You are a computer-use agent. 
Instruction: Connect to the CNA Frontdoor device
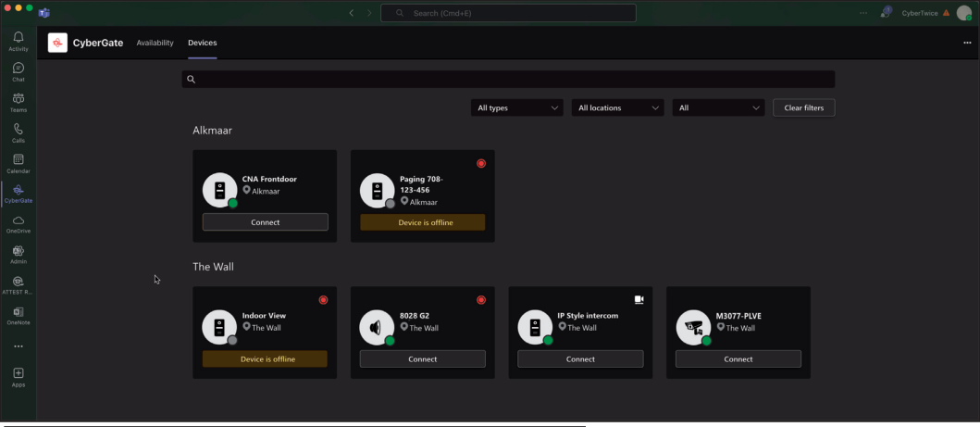[x=265, y=222]
